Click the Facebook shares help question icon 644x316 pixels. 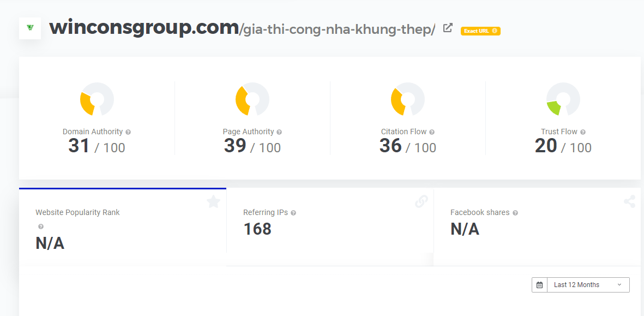point(515,213)
